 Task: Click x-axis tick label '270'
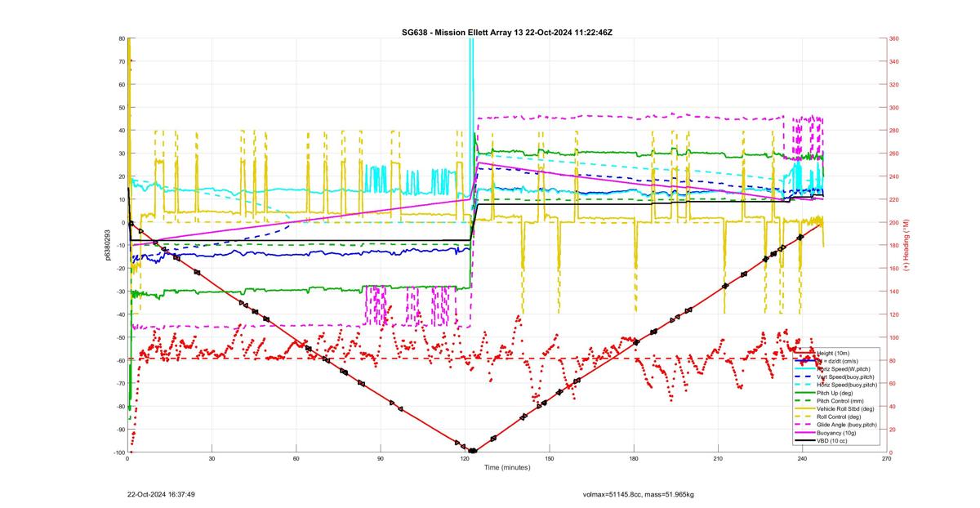(886, 458)
